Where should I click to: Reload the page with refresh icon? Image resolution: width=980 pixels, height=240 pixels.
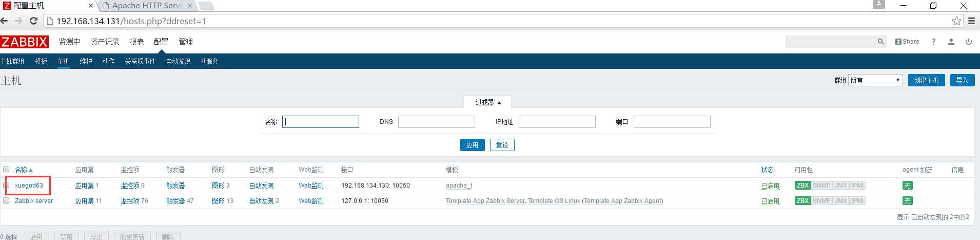(34, 21)
